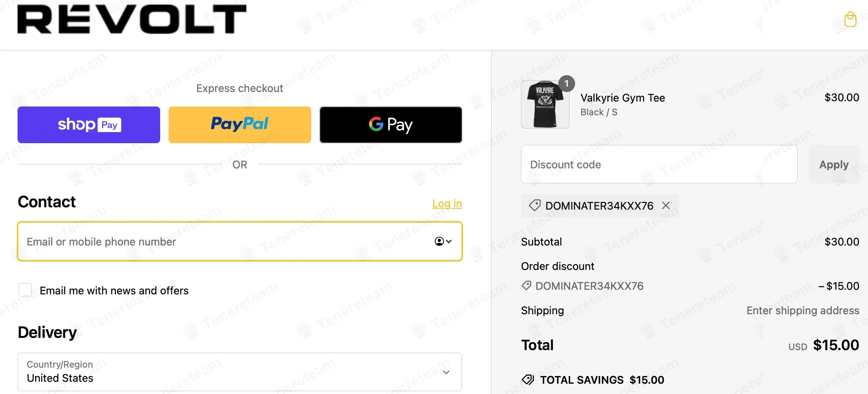Screen dimensions: 868x394
Task: Click the Order discount tag icon
Action: point(526,286)
